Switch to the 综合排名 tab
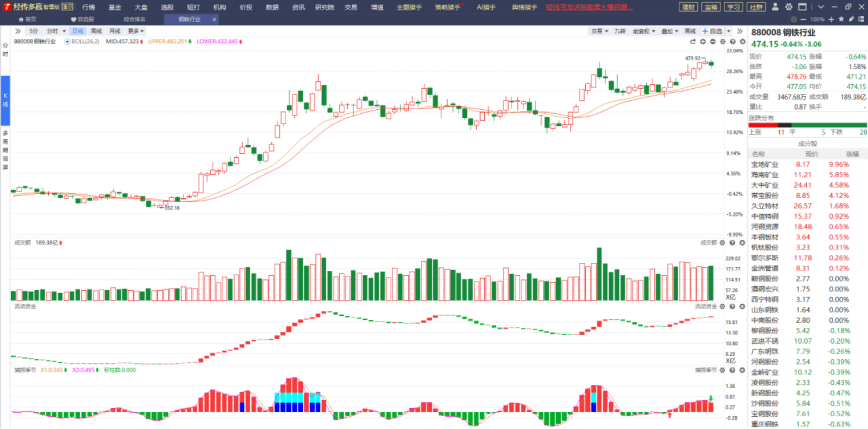This screenshot has width=868, height=429. pyautogui.click(x=134, y=19)
